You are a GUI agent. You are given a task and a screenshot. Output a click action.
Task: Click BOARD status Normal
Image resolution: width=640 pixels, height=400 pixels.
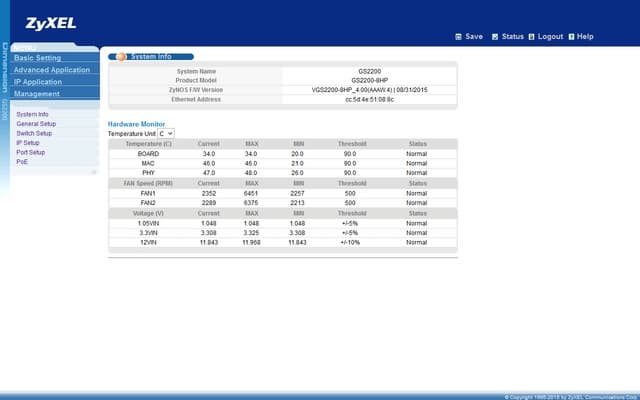(x=417, y=154)
